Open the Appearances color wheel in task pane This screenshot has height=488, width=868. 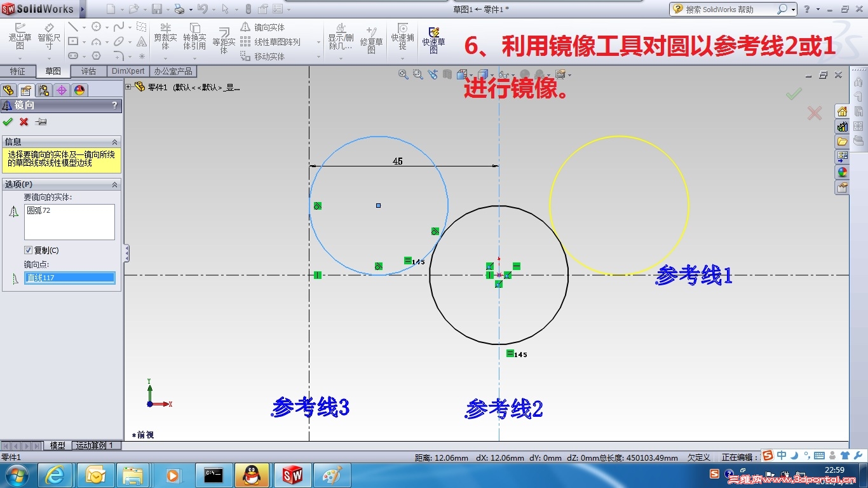[x=843, y=172]
